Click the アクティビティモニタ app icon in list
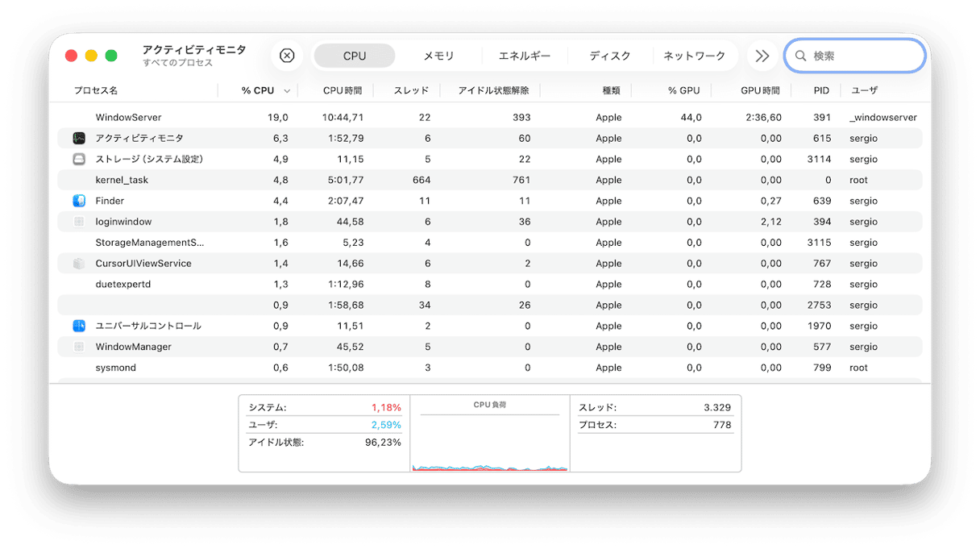The width and height of the screenshot is (980, 549). (79, 139)
